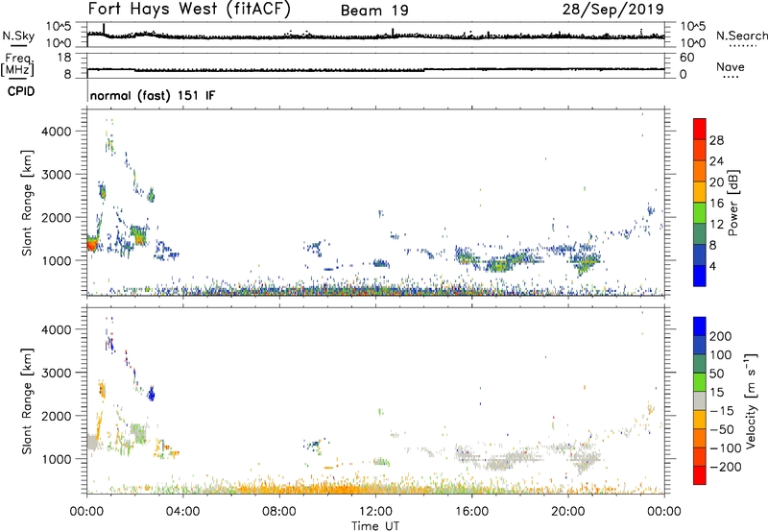Click the "CPID" row label
Screen dimensions: 768x532
pos(21,91)
